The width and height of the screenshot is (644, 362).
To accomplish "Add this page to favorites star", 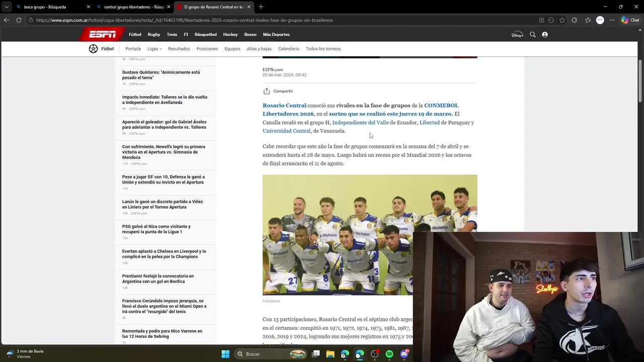I will pyautogui.click(x=562, y=20).
